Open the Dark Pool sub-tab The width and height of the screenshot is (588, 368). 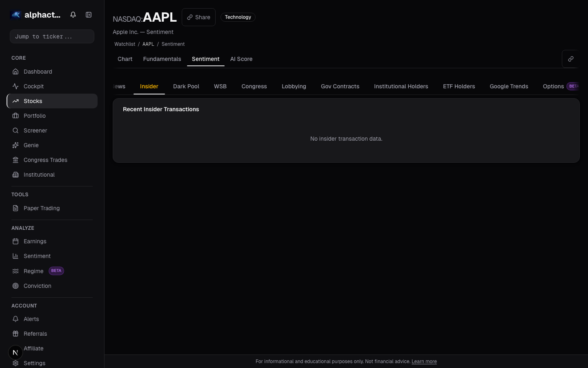click(186, 86)
